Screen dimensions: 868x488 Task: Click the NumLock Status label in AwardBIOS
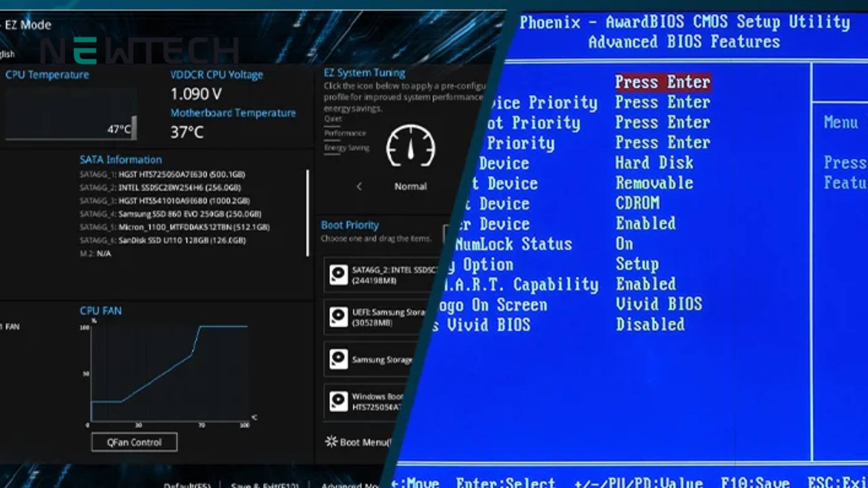coord(514,244)
